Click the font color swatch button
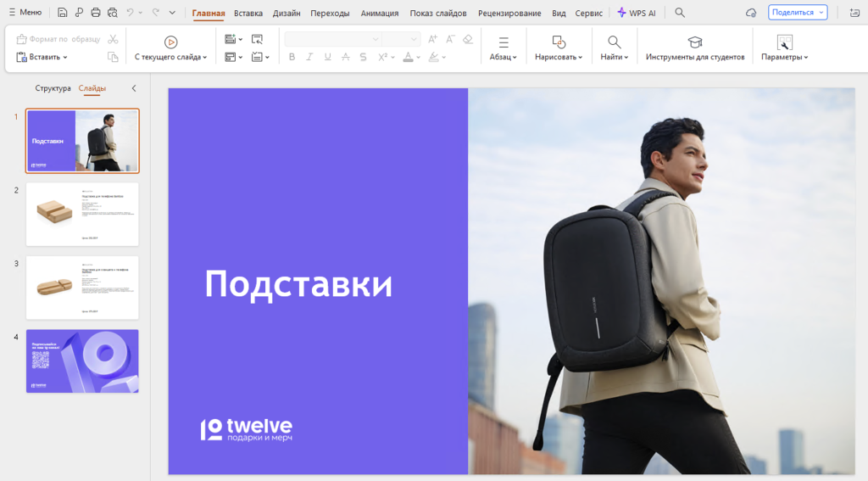Screen dimensions: 868x481 point(408,57)
